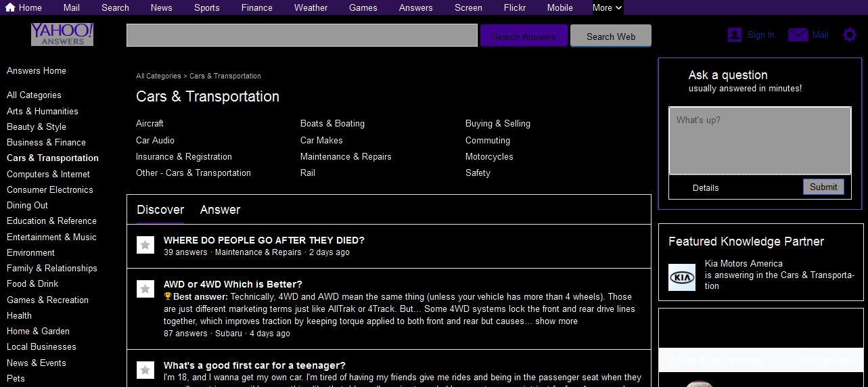Open the Car Makes subcategory
Viewport: 868px width, 387px height.
[321, 140]
